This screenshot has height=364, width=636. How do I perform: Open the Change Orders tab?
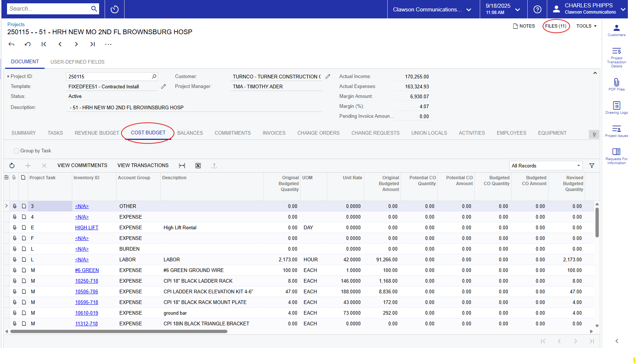click(x=318, y=133)
